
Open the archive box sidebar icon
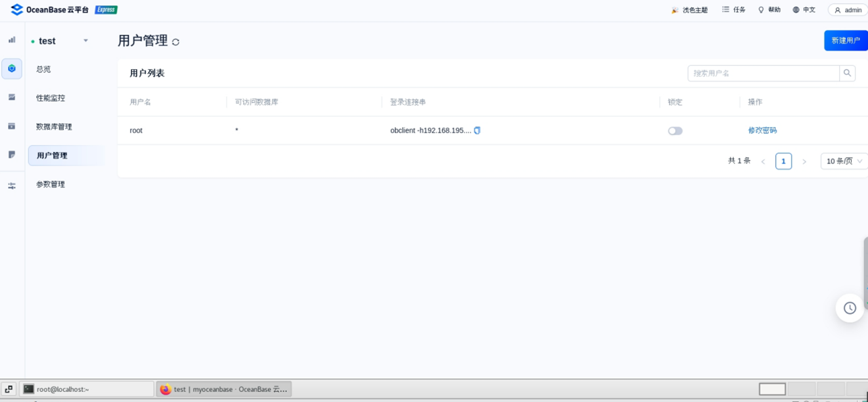[x=12, y=126]
